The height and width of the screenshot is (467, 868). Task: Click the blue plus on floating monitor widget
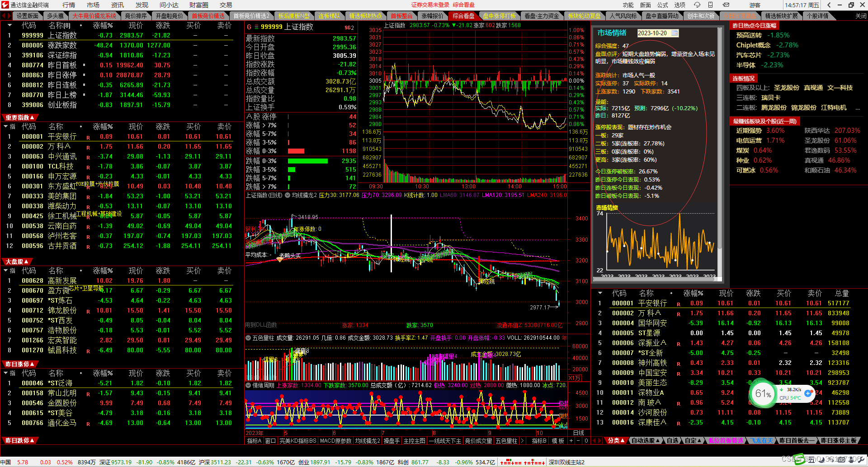pyautogui.click(x=808, y=393)
